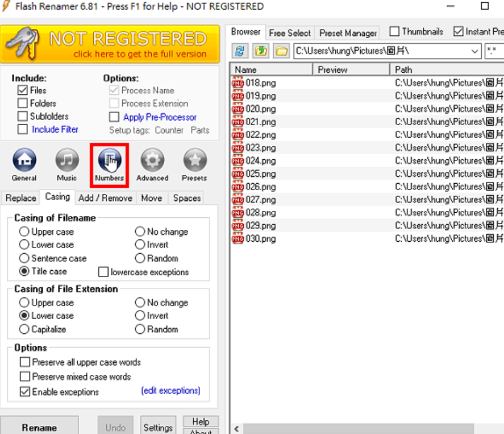Enable the Folders include checkbox

coord(23,104)
